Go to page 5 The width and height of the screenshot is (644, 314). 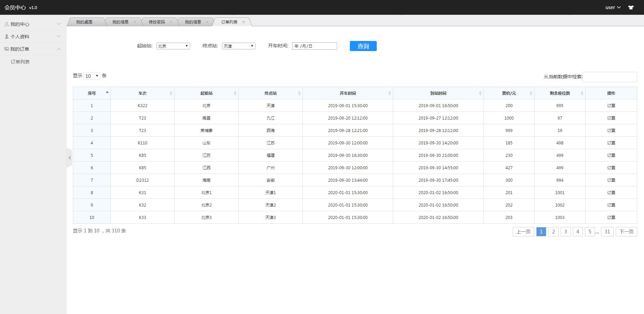[x=590, y=232]
